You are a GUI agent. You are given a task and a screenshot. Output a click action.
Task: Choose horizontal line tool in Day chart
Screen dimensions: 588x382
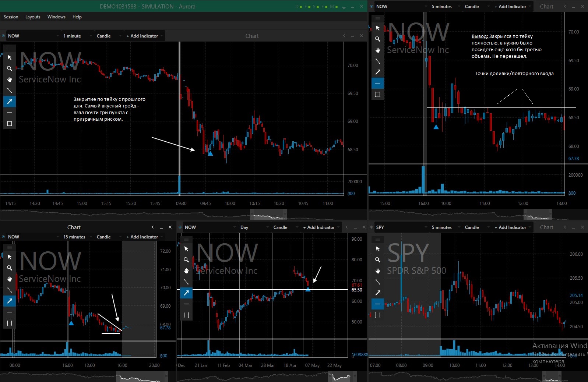coord(186,304)
